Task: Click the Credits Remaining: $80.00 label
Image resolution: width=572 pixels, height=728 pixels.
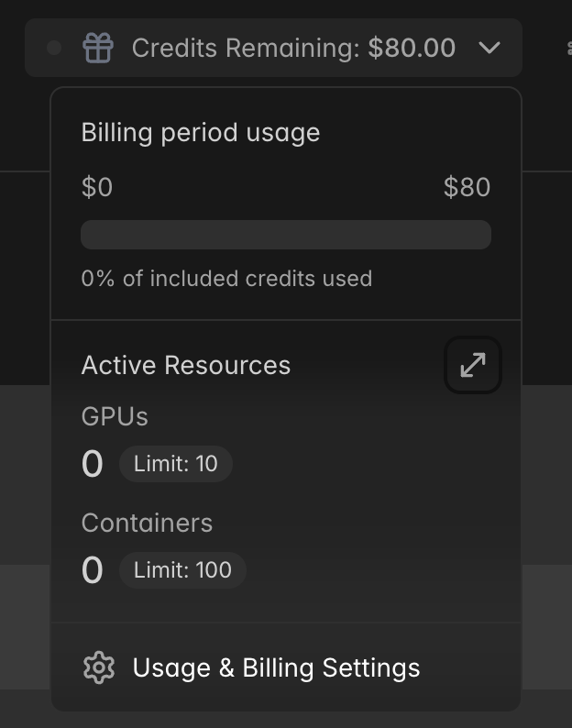Action: (x=293, y=48)
